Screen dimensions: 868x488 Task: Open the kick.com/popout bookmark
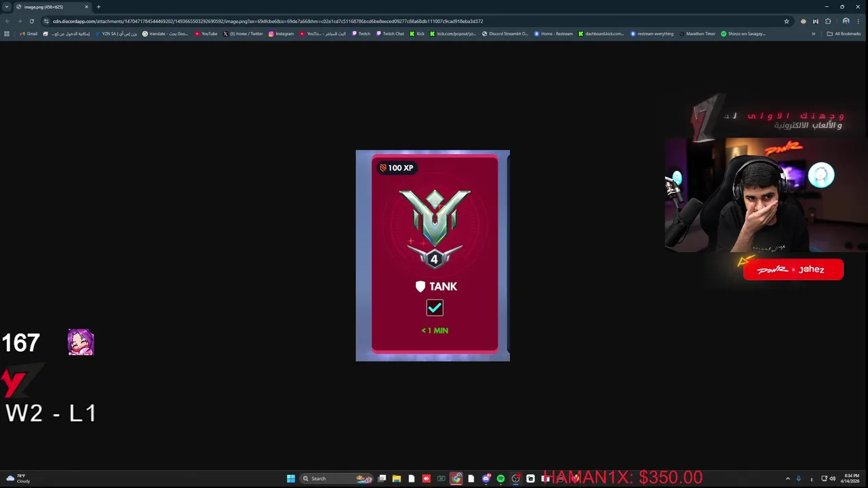tap(453, 34)
